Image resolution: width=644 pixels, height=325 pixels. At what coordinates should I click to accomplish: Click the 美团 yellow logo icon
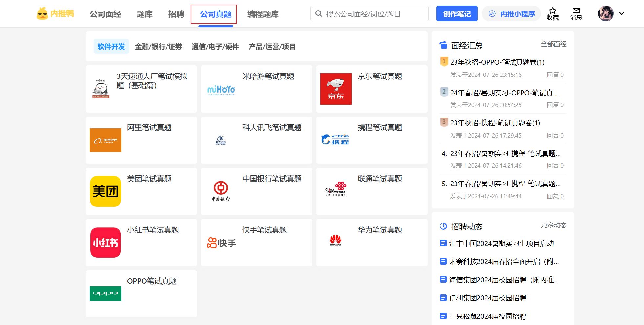[x=105, y=191]
